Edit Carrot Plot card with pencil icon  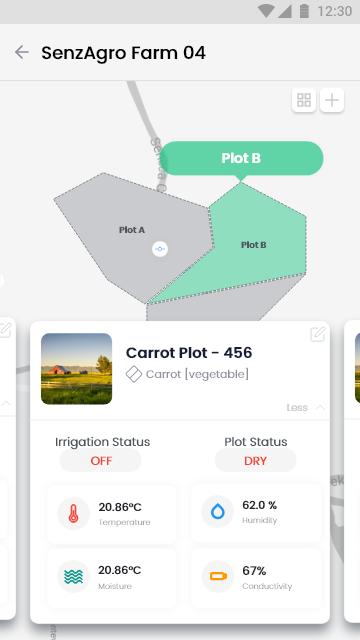click(x=318, y=334)
